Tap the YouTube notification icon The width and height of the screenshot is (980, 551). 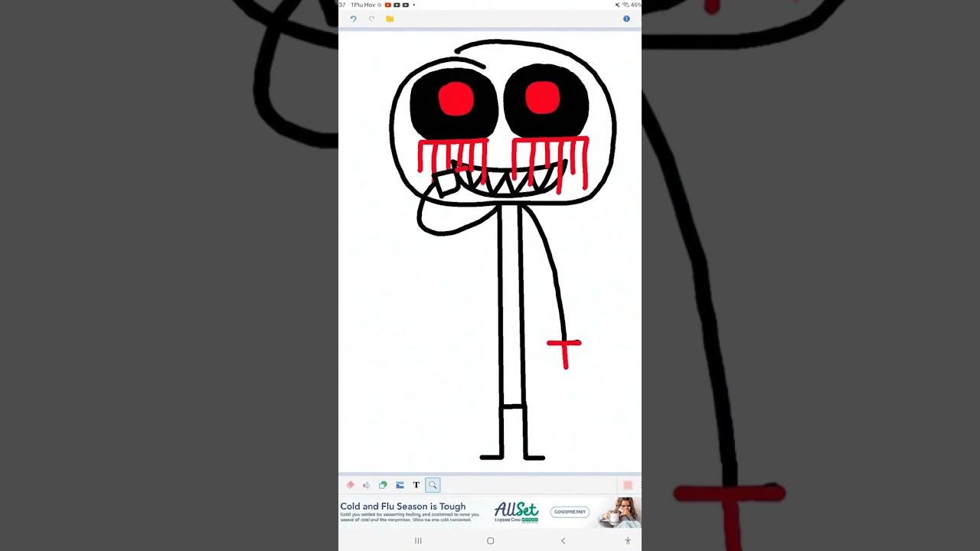(388, 5)
